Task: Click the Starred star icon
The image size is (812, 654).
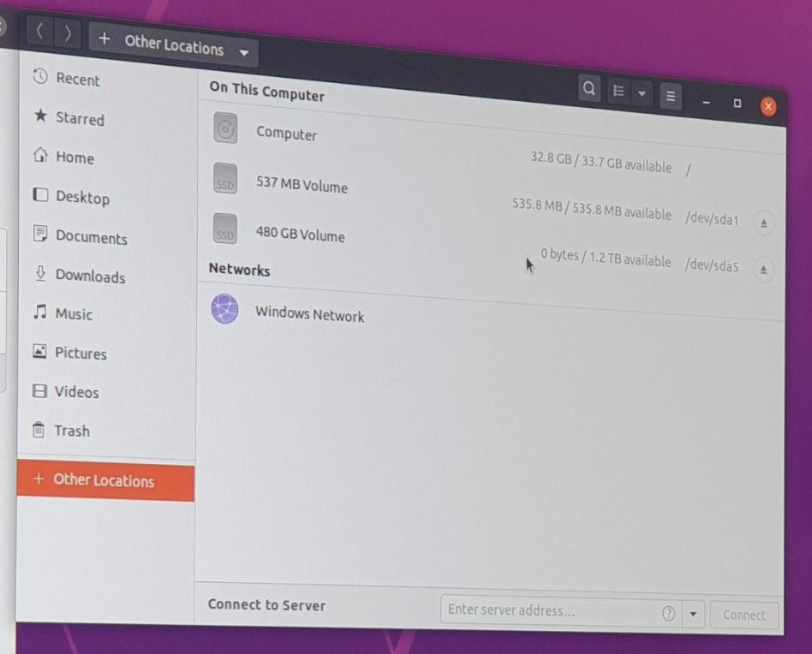Action: click(40, 116)
